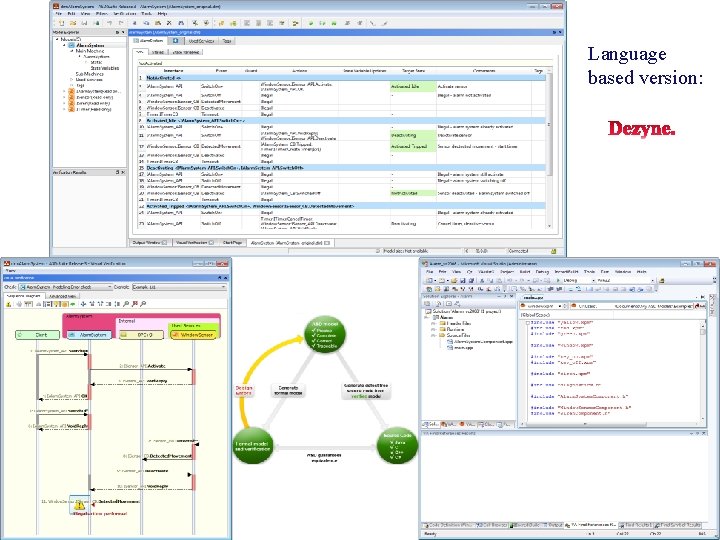Click down arrow of rule table scrollbar

[549, 226]
